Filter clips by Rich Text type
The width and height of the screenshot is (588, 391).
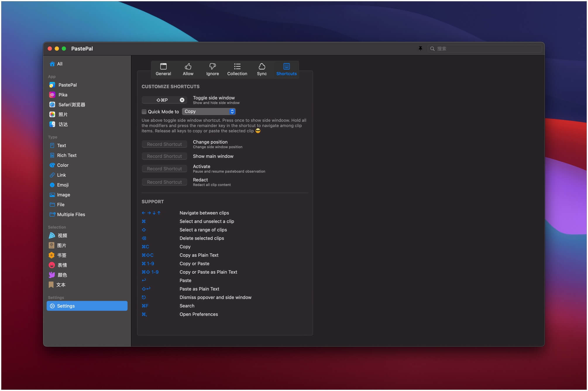point(87,155)
